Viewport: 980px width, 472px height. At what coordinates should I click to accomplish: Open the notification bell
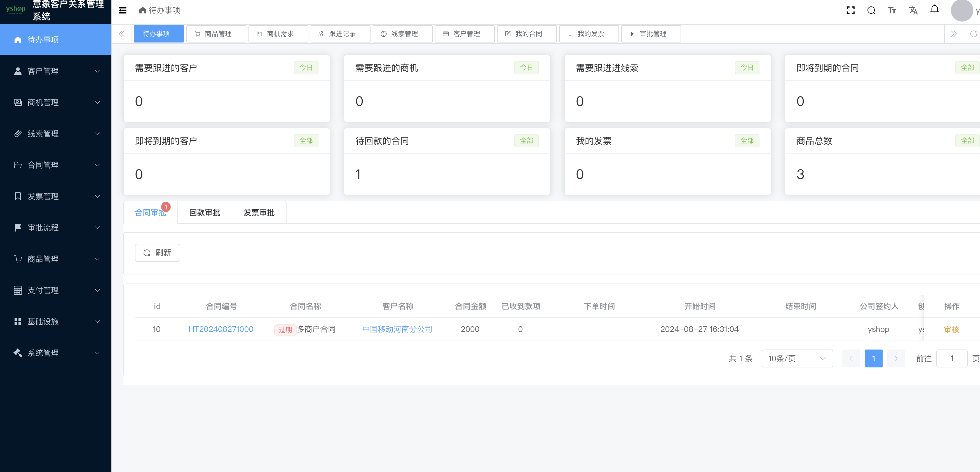(934, 10)
